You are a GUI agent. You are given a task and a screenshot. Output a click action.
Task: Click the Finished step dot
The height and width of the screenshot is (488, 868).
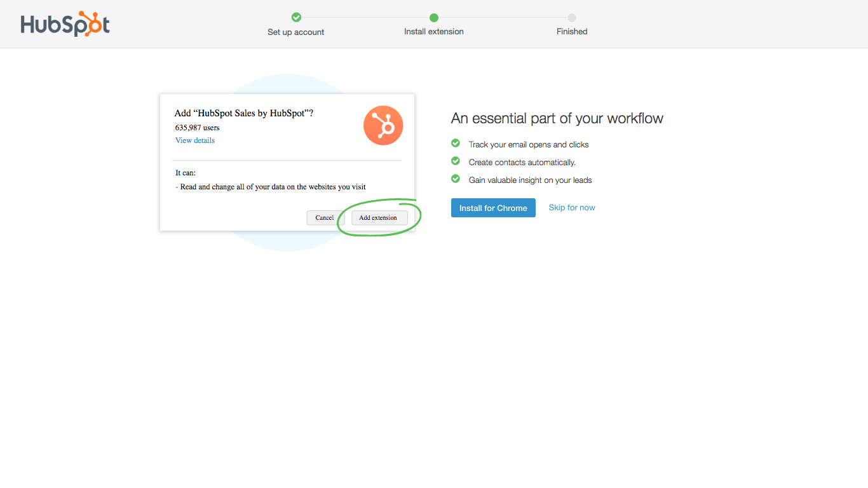572,18
